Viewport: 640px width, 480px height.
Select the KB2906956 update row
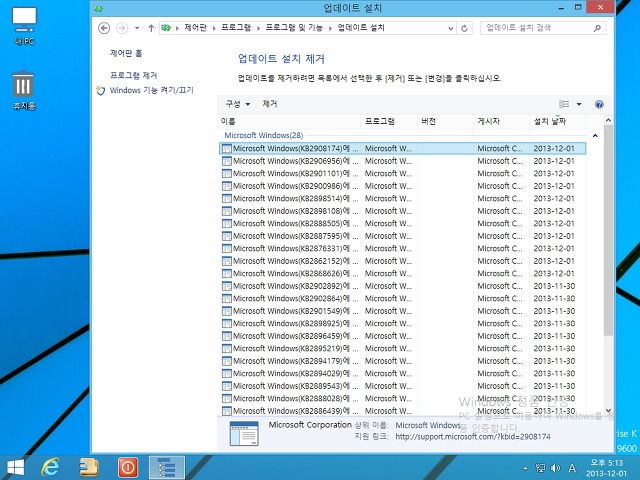coord(402,161)
